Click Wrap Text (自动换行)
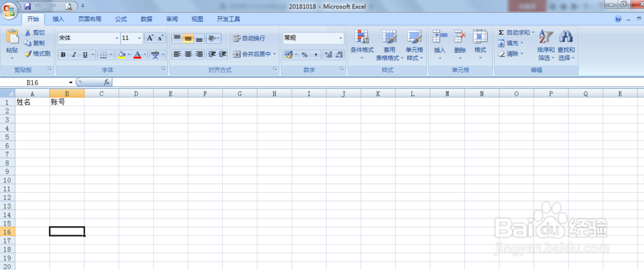 [249, 38]
